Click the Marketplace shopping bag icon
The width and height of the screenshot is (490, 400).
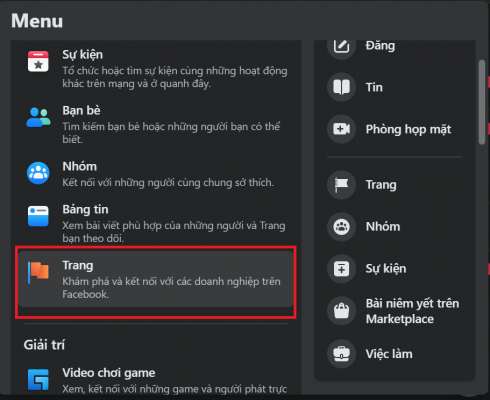coord(341,311)
